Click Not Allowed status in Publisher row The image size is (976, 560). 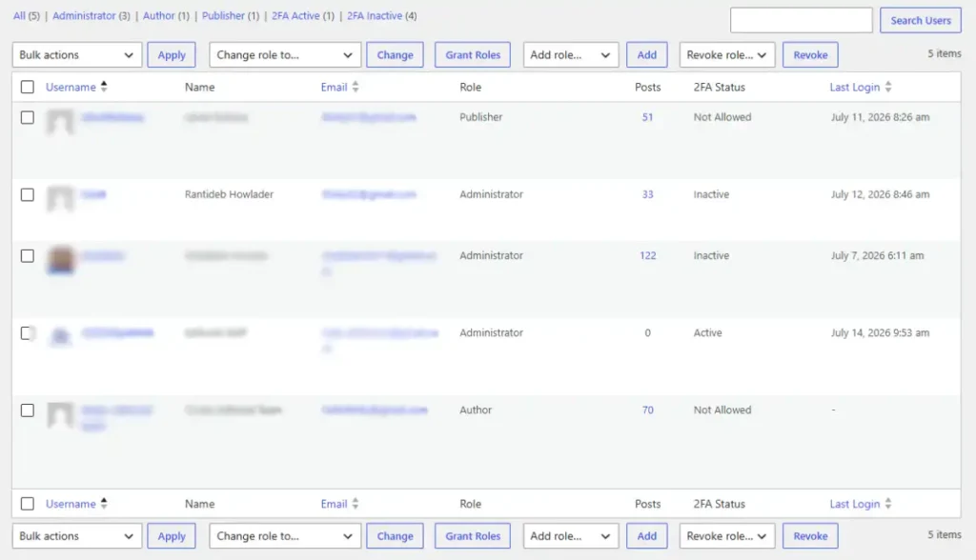click(x=722, y=117)
